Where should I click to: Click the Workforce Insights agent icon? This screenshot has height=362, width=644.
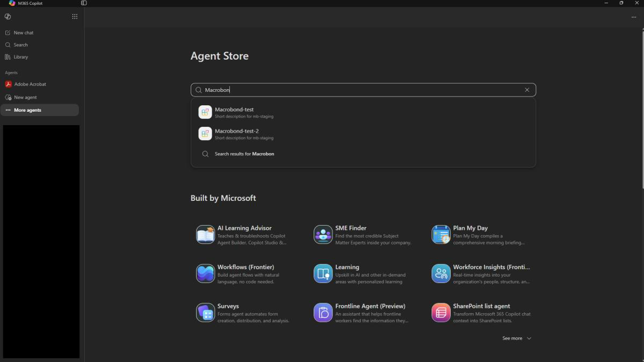click(440, 274)
